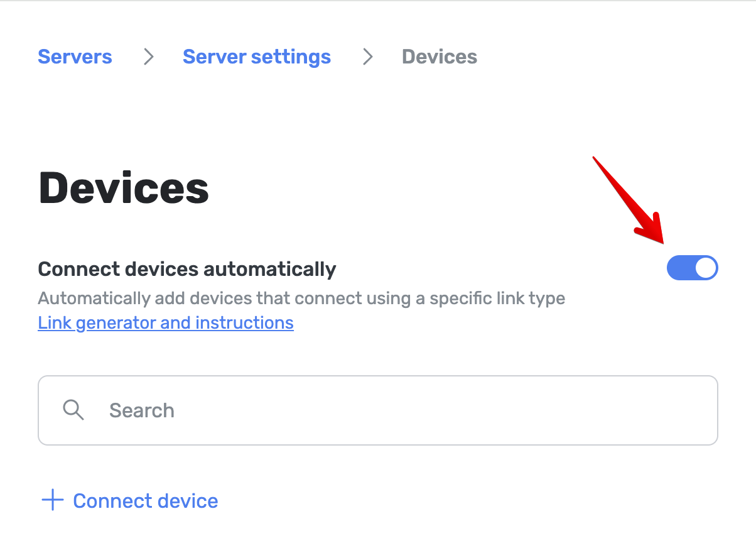Image resolution: width=756 pixels, height=543 pixels.
Task: Click the red arrow annotation
Action: point(630,201)
